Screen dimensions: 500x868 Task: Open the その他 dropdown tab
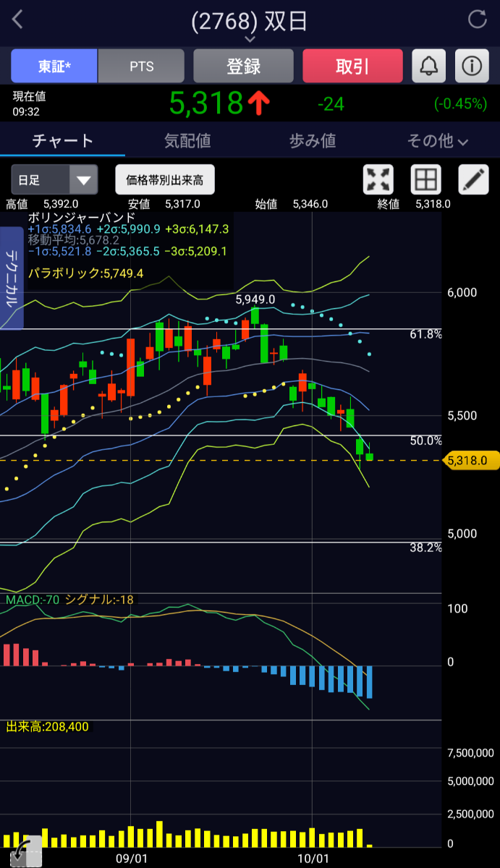[x=437, y=141]
